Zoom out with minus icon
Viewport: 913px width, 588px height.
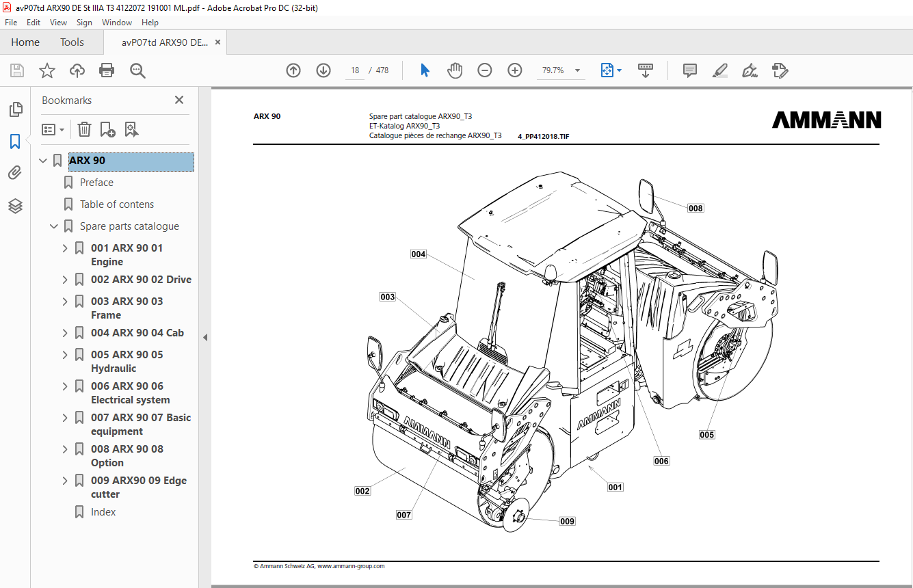click(x=485, y=70)
